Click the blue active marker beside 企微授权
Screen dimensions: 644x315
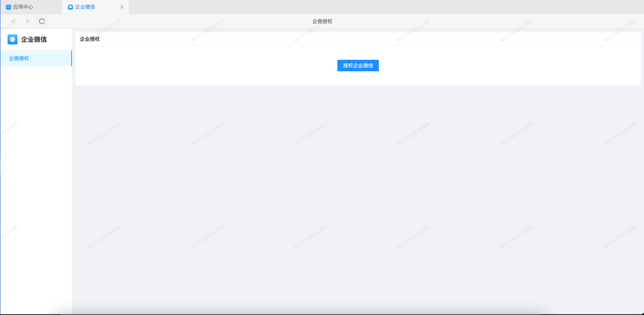tap(71, 58)
